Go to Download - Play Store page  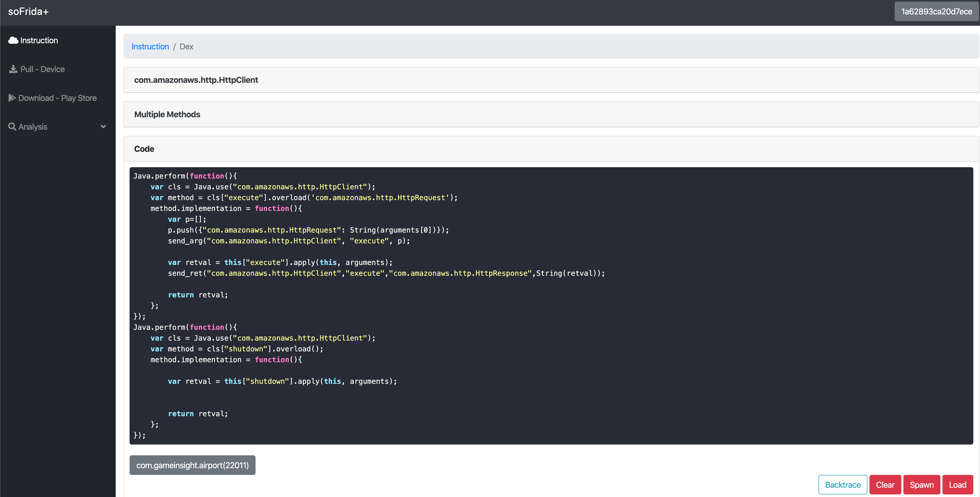point(57,98)
